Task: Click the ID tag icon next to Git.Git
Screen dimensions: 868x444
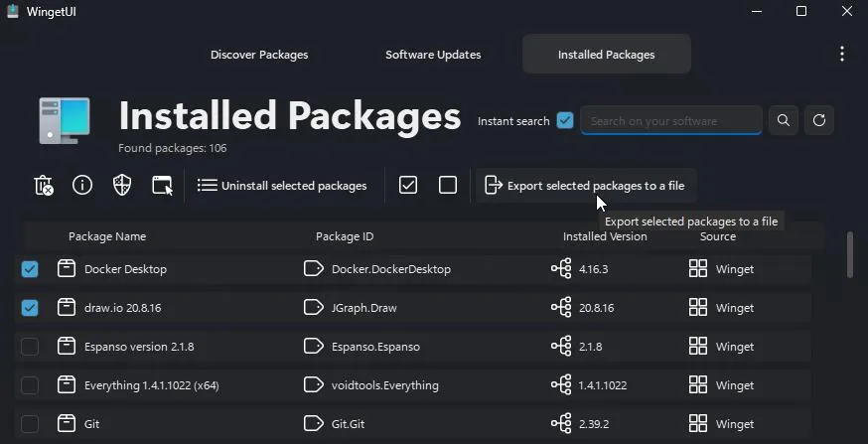Action: coord(314,424)
